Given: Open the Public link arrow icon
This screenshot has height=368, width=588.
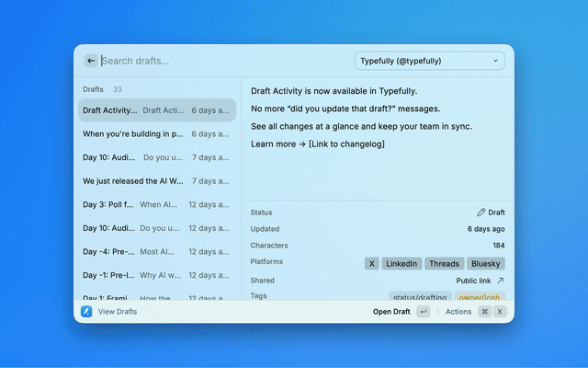Looking at the screenshot, I should pyautogui.click(x=500, y=281).
